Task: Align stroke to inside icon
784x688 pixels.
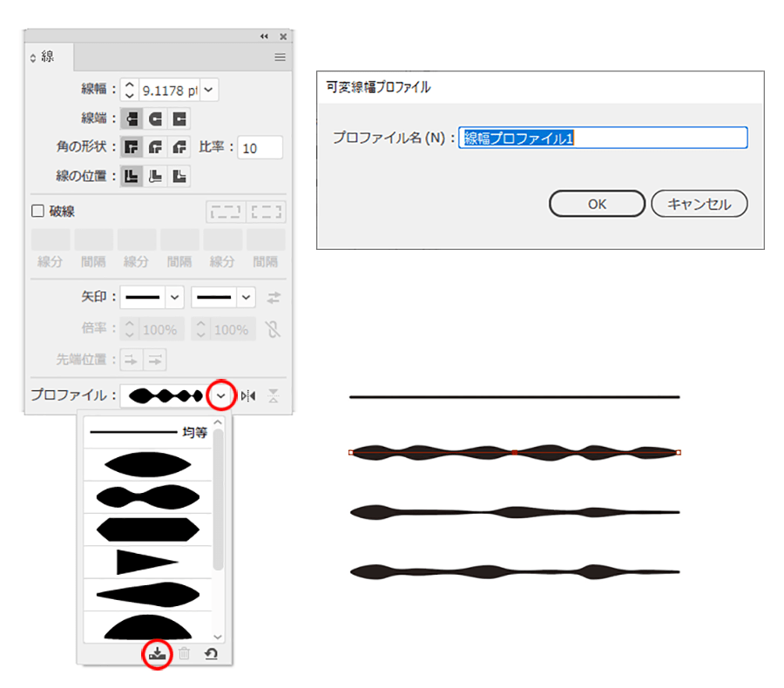Action: [x=156, y=176]
